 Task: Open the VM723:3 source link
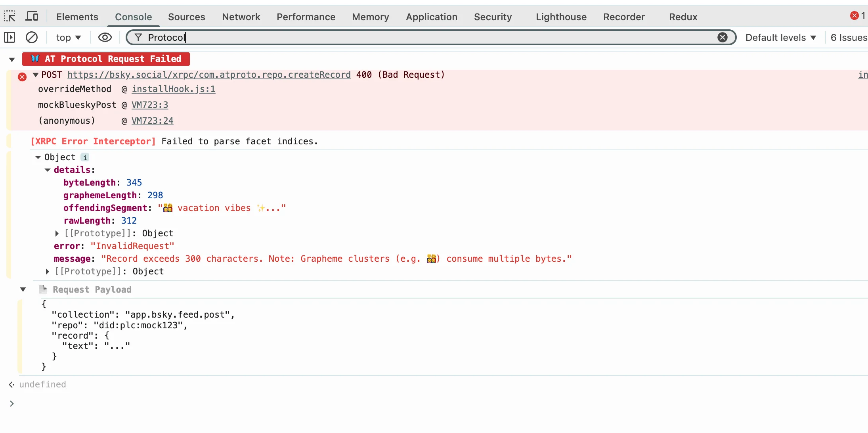click(150, 105)
